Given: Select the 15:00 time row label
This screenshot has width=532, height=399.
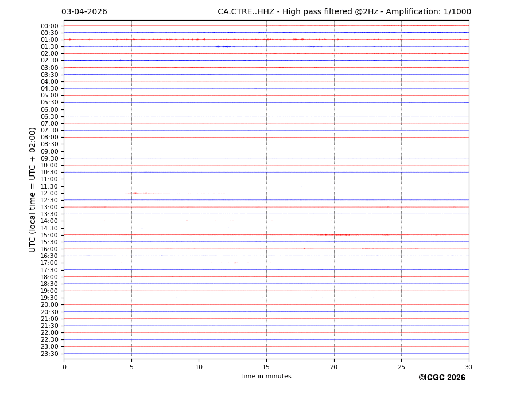Looking at the screenshot, I should pos(49,235).
